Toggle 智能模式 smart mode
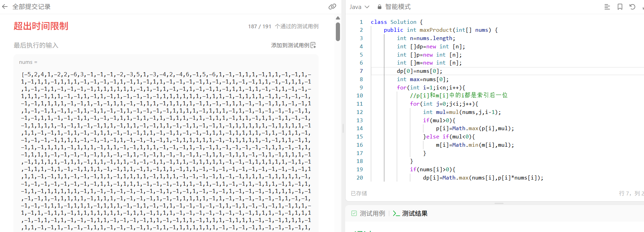The height and width of the screenshot is (232, 644). [398, 7]
